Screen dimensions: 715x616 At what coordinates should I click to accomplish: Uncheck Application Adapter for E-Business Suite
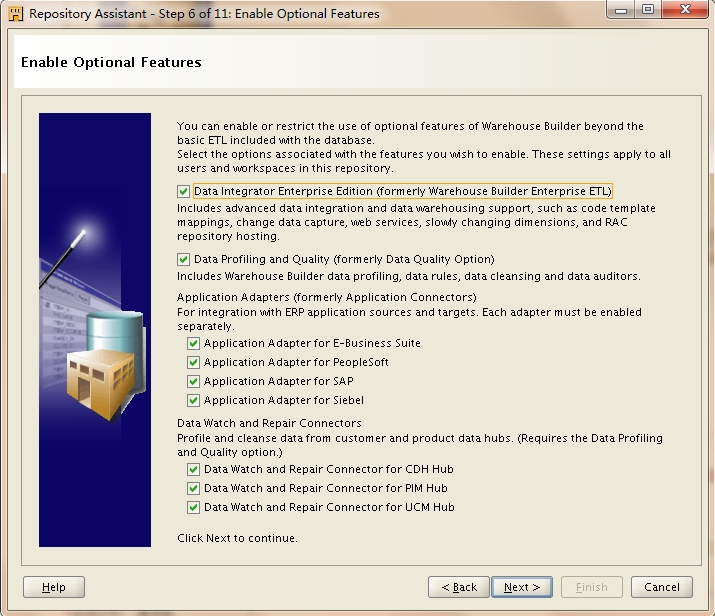(x=193, y=343)
